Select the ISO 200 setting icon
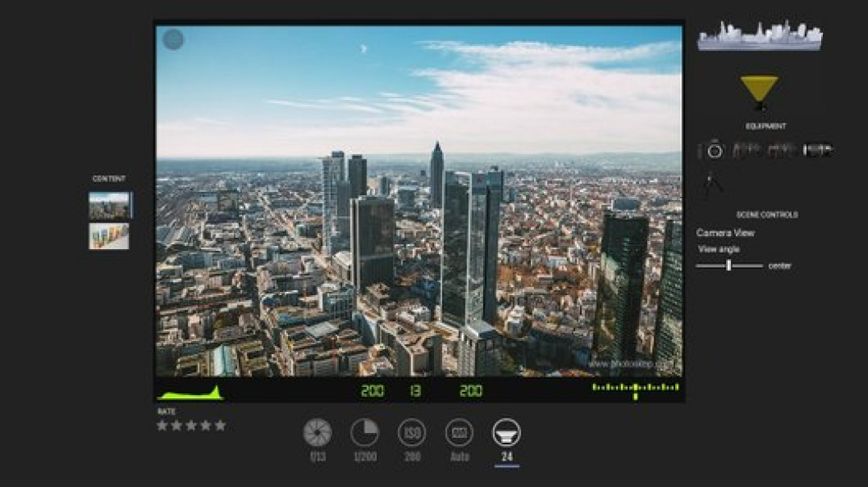868x487 pixels. 412,432
